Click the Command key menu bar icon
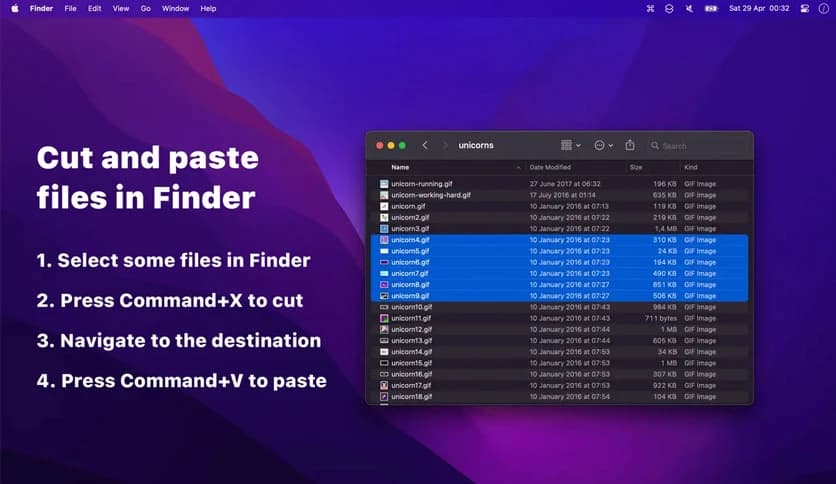 pos(650,9)
